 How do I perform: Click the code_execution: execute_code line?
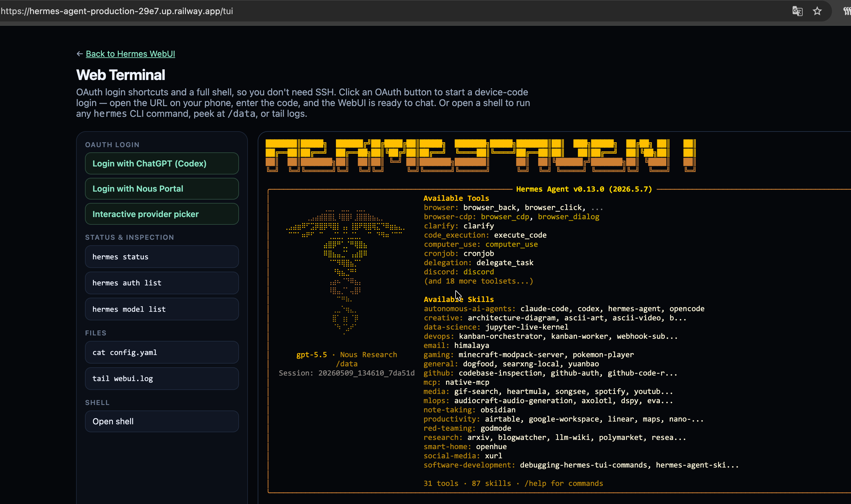tap(485, 235)
